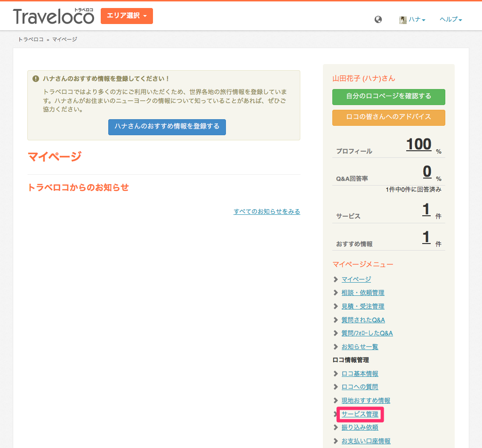Expand the ヘルプ dropdown menu
Screen dimensions: 482x448
tap(451, 19)
